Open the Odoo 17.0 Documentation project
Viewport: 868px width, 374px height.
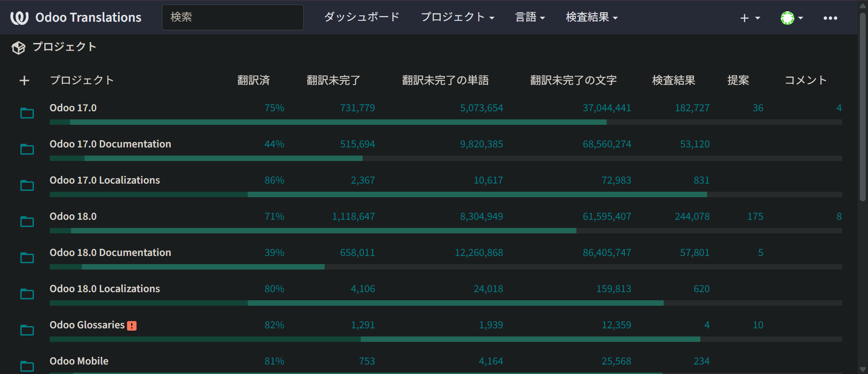pos(110,144)
